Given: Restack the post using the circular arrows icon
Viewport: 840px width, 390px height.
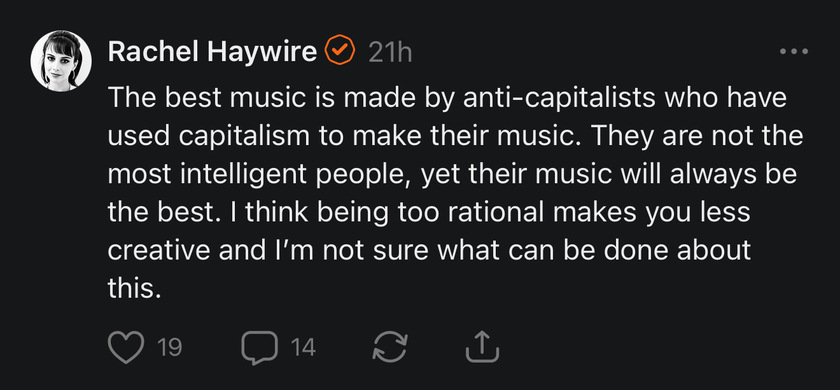Looking at the screenshot, I should coord(390,346).
